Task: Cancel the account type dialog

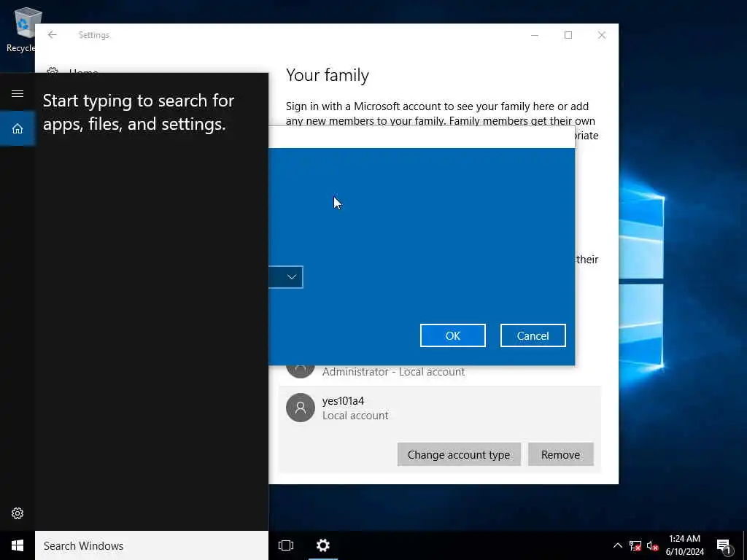Action: click(x=533, y=335)
